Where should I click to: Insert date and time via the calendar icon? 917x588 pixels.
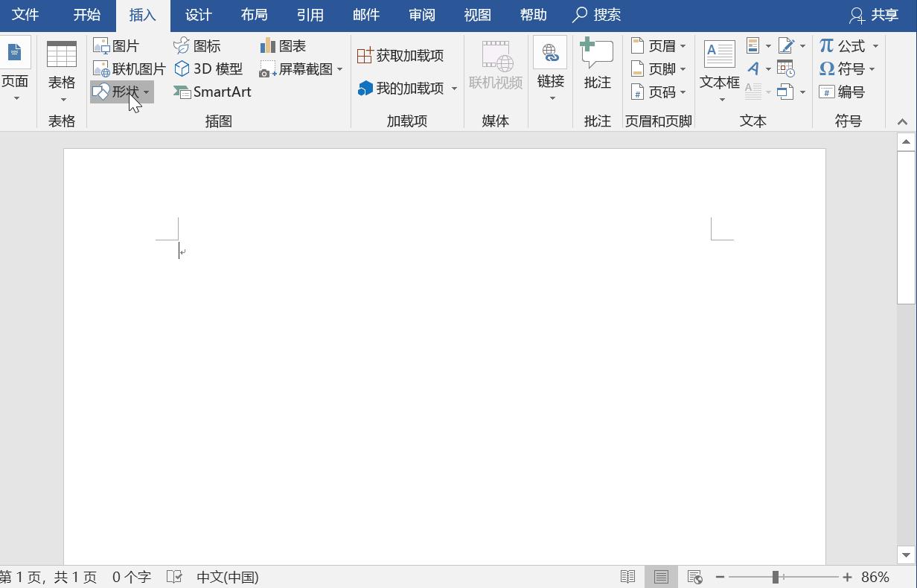(786, 68)
